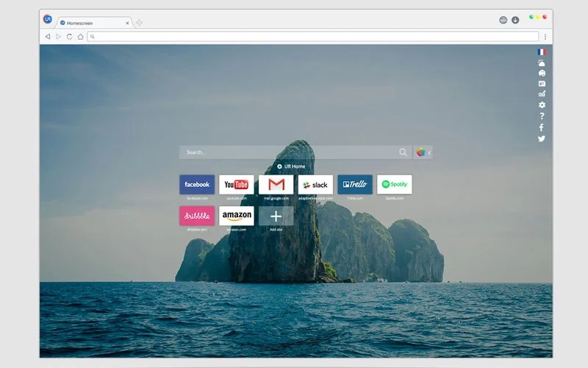This screenshot has width=588, height=368.
Task: Open the three-dot browser menu
Action: coord(545,37)
